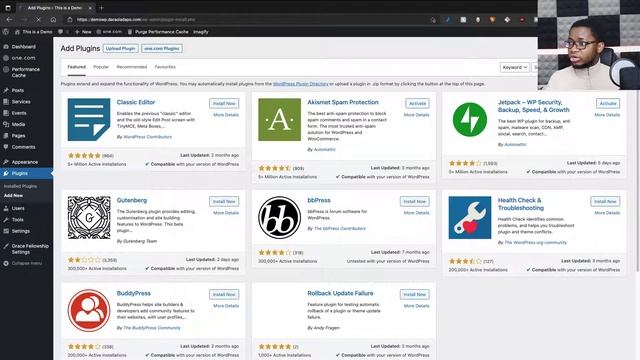This screenshot has width=640, height=360.
Task: Click the one.com Plugins button
Action: tap(162, 49)
